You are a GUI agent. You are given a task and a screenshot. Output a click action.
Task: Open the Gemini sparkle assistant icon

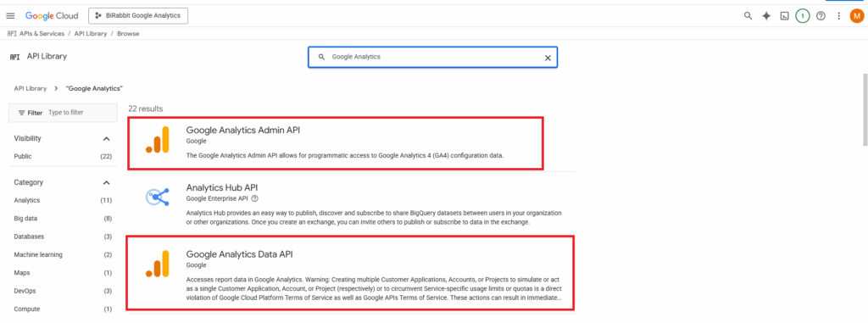point(766,15)
